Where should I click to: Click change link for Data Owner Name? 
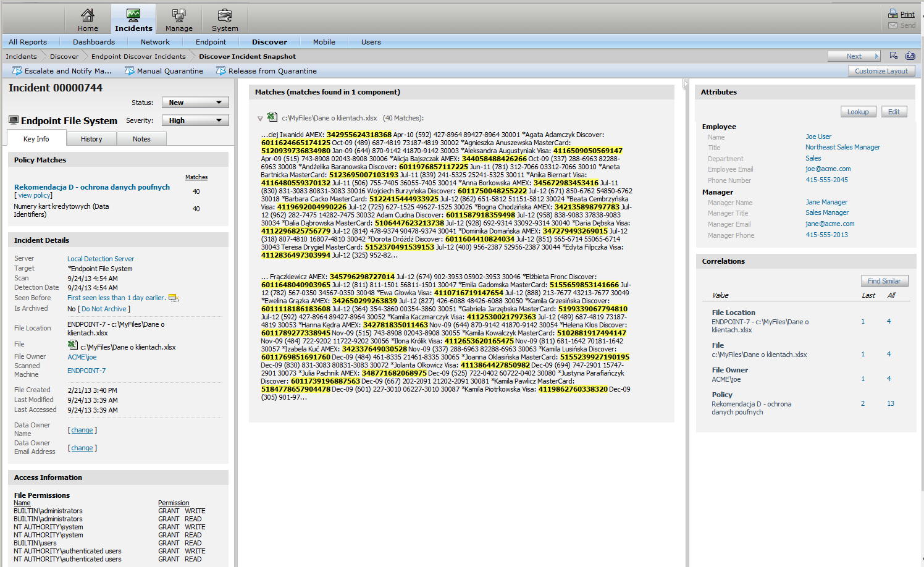click(x=82, y=430)
